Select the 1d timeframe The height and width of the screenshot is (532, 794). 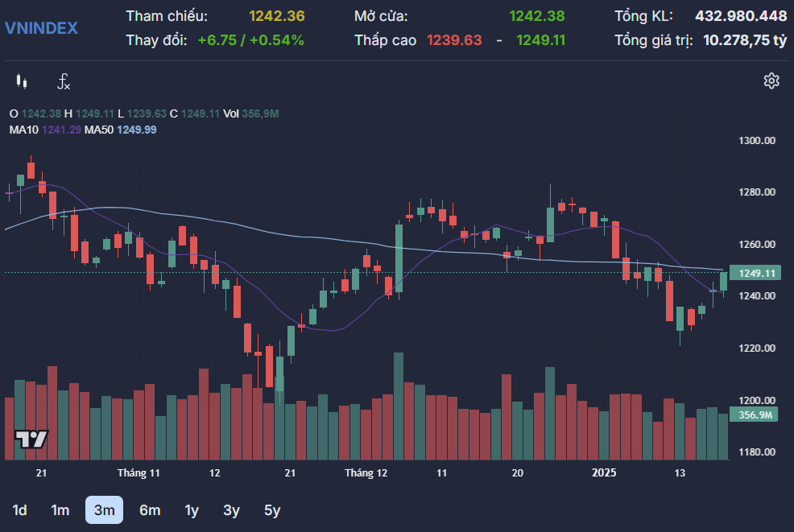[x=19, y=510]
